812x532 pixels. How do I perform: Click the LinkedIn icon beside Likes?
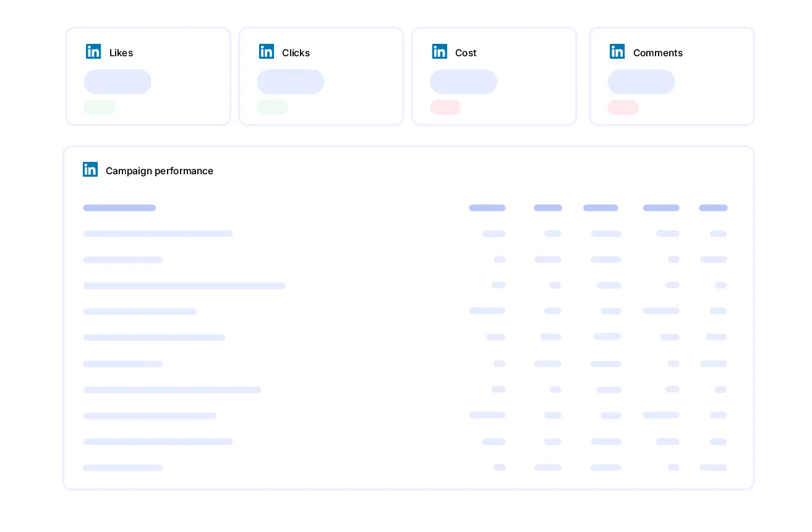[x=93, y=52]
